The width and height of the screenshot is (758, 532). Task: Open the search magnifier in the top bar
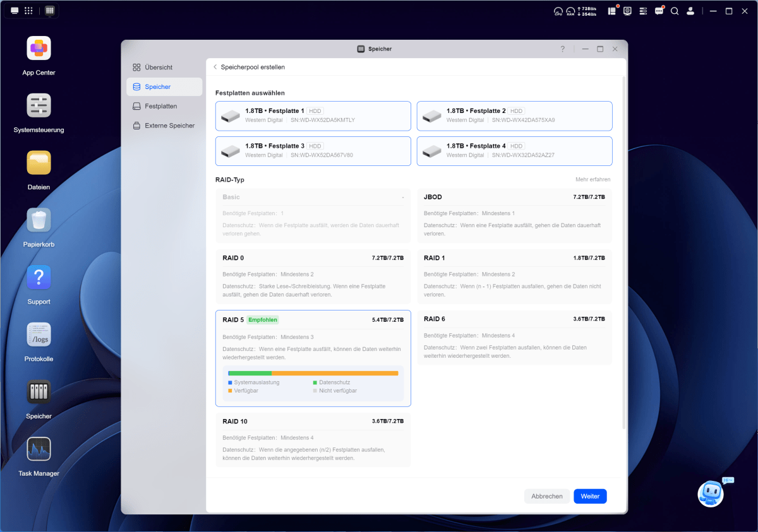(x=675, y=11)
